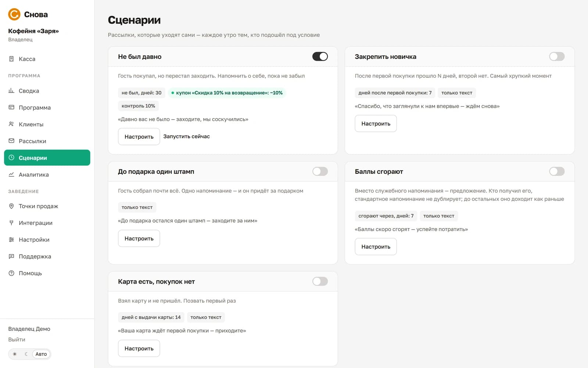Image resolution: width=588 pixels, height=368 pixels.
Task: Click «Запустить сейчас» in Не был давно
Action: pos(186,137)
